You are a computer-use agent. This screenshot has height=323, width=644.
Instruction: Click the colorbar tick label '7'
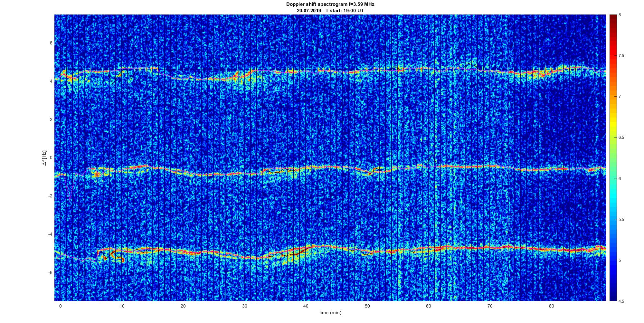tap(620, 97)
